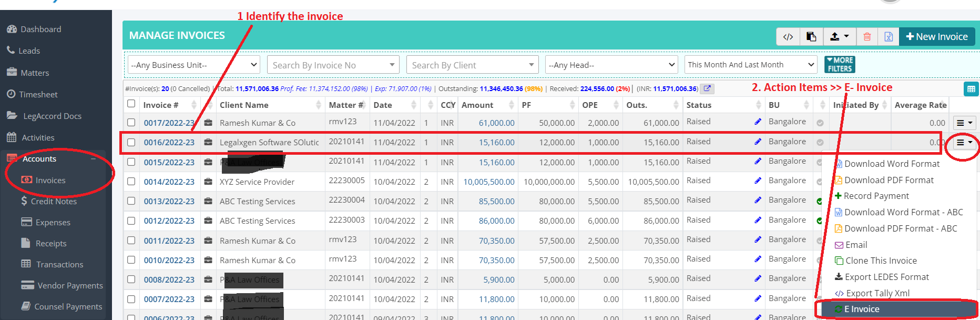Choose Record Payment in the action menu
This screenshot has width=980, height=320.
pyautogui.click(x=876, y=196)
